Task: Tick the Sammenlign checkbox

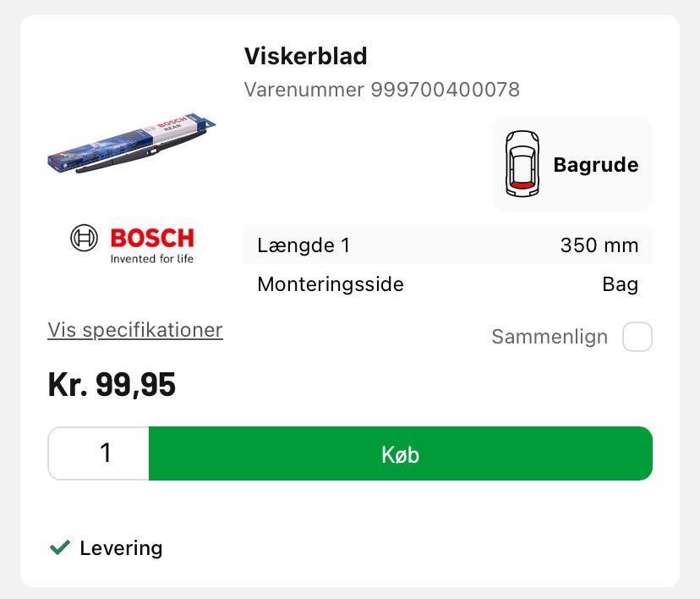Action: tap(637, 337)
